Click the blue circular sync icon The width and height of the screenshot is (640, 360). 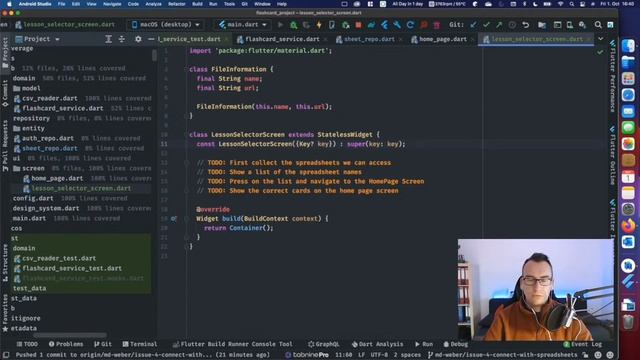coord(410,25)
